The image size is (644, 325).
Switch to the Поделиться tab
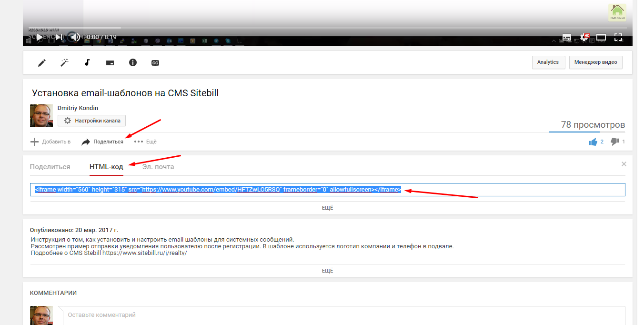50,167
